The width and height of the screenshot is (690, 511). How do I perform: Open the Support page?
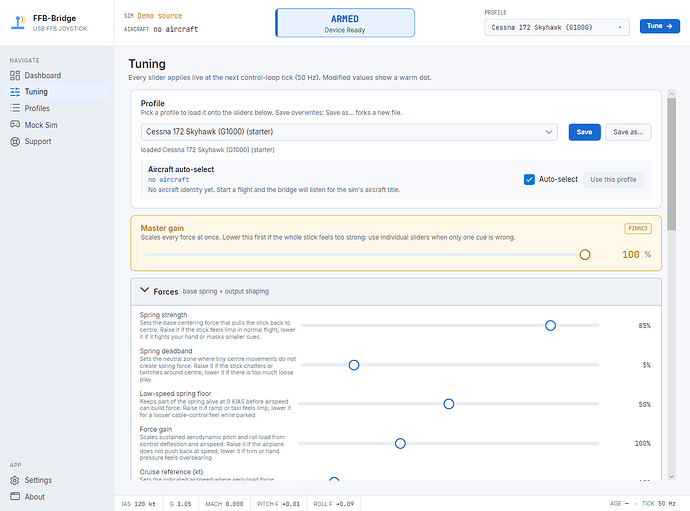57,141
